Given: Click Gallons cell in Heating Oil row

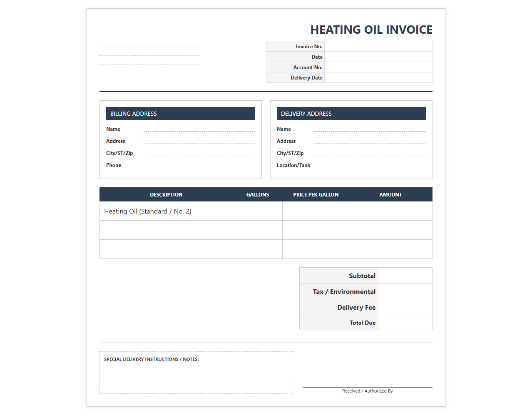Looking at the screenshot, I should (258, 211).
